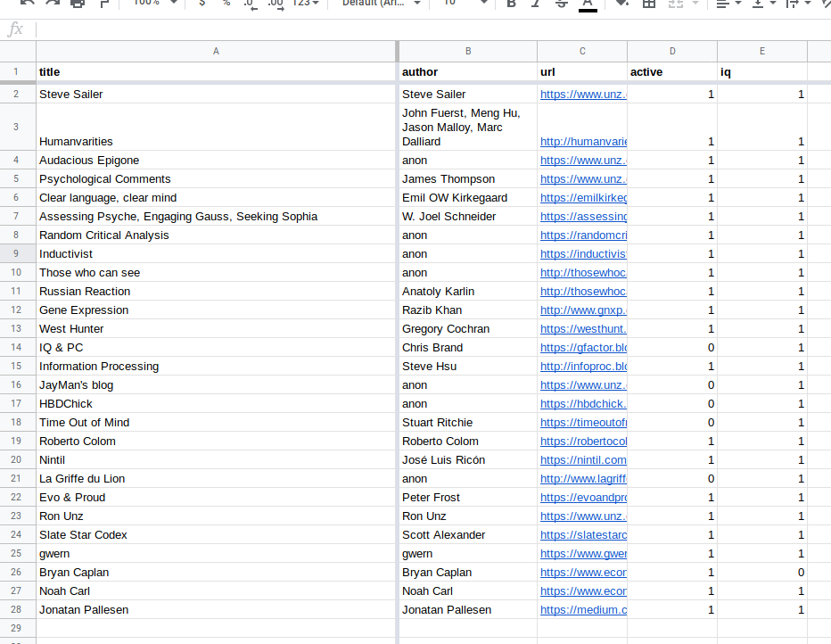
Task: Toggle bold formatting in toolbar
Action: tap(511, 4)
